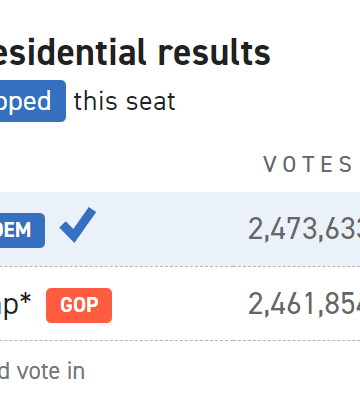Image resolution: width=360 pixels, height=402 pixels.
Task: Select the VOTES column header
Action: pyautogui.click(x=307, y=165)
